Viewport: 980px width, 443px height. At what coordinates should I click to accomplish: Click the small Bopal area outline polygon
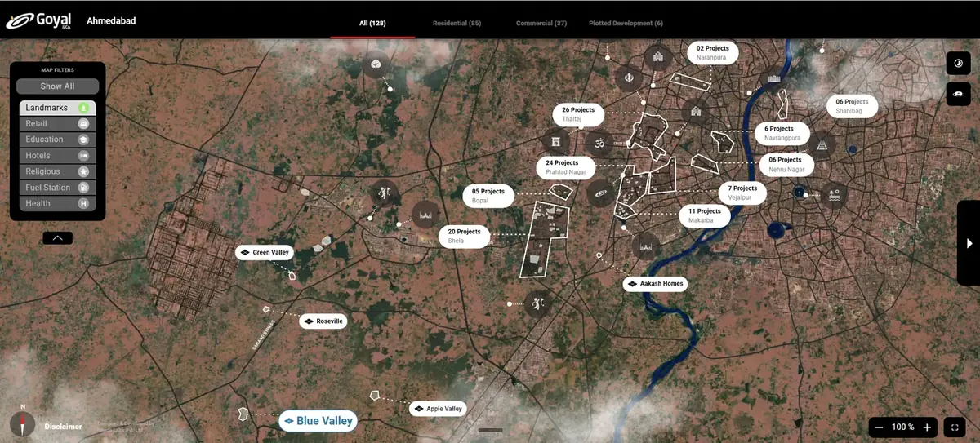(x=560, y=192)
